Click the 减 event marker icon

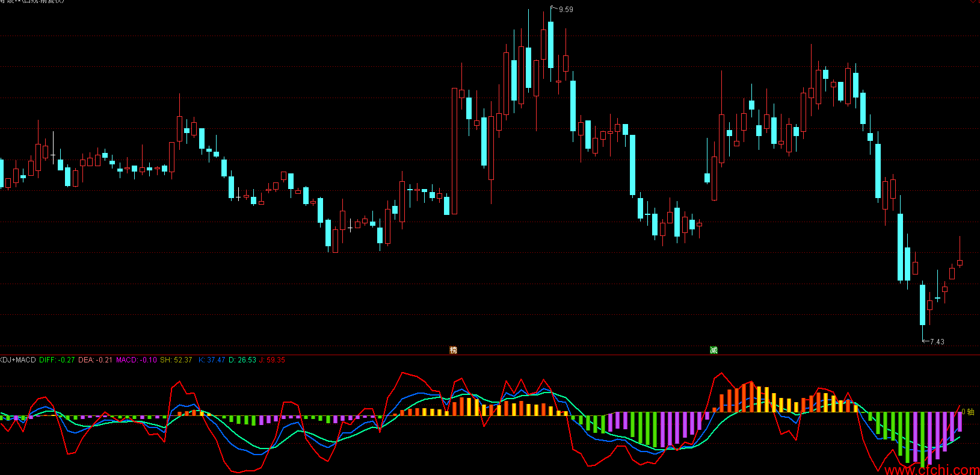(713, 350)
